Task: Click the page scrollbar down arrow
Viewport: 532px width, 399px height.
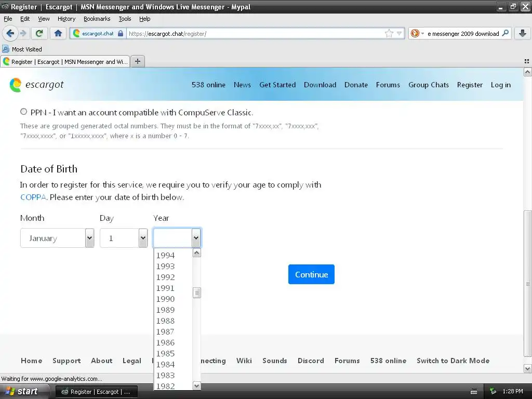Action: coord(528,368)
